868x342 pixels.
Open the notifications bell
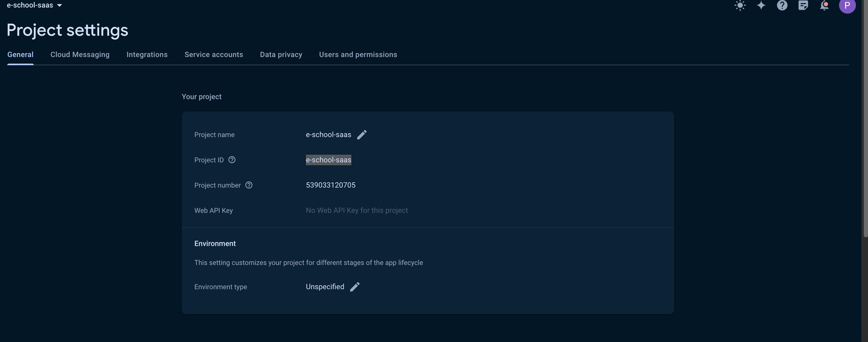pos(824,5)
